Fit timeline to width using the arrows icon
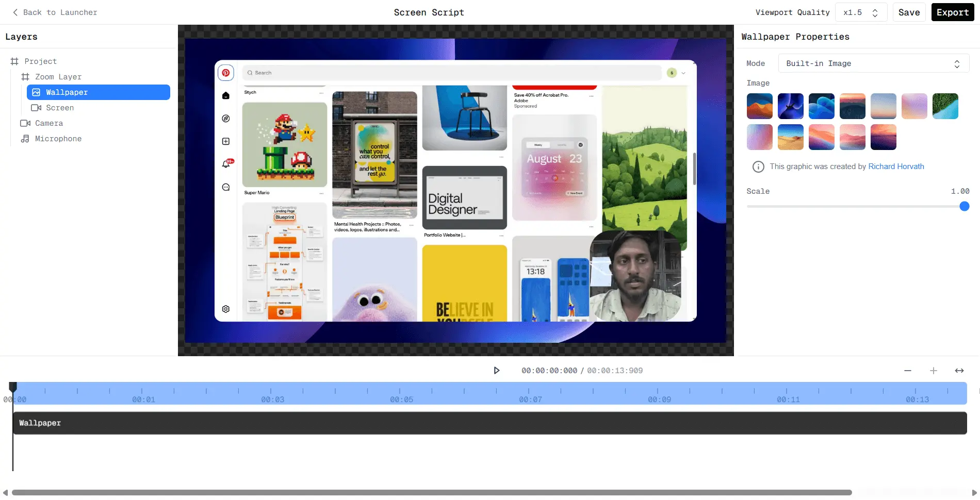Image resolution: width=980 pixels, height=500 pixels. [959, 371]
